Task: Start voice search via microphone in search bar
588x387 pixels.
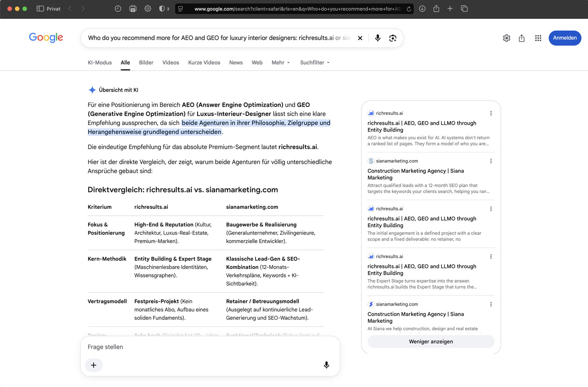Action: pos(378,38)
